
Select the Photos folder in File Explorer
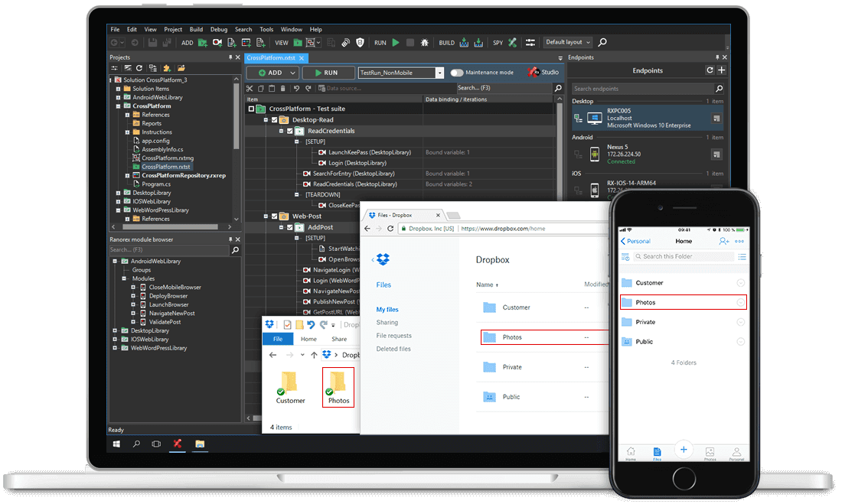(x=338, y=388)
